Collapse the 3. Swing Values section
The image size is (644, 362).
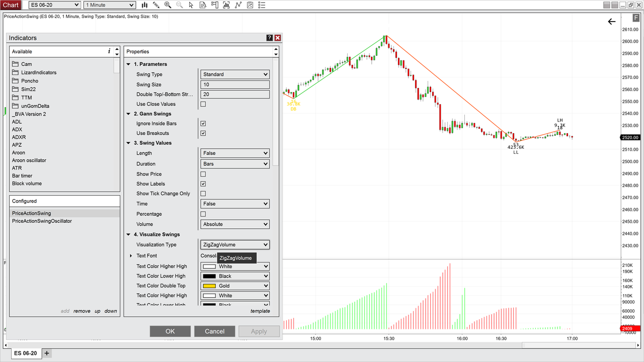coord(128,143)
